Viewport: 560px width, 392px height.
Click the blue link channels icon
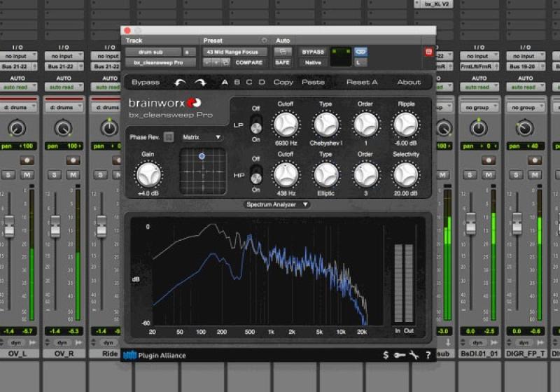tap(360, 52)
